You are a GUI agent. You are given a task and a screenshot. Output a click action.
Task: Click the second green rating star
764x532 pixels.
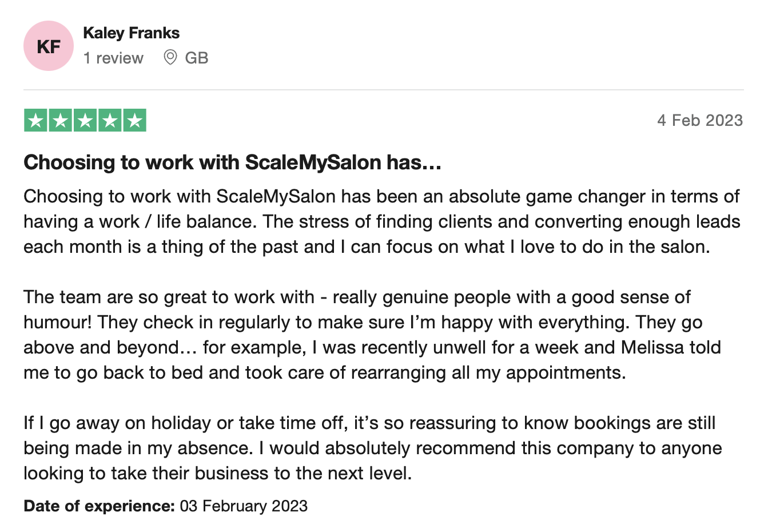click(x=60, y=120)
